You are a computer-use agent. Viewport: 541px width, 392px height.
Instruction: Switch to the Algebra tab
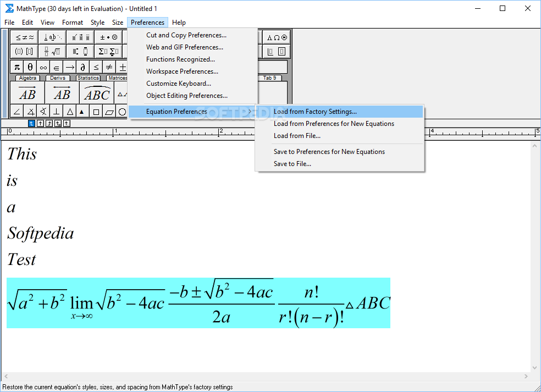pos(27,78)
